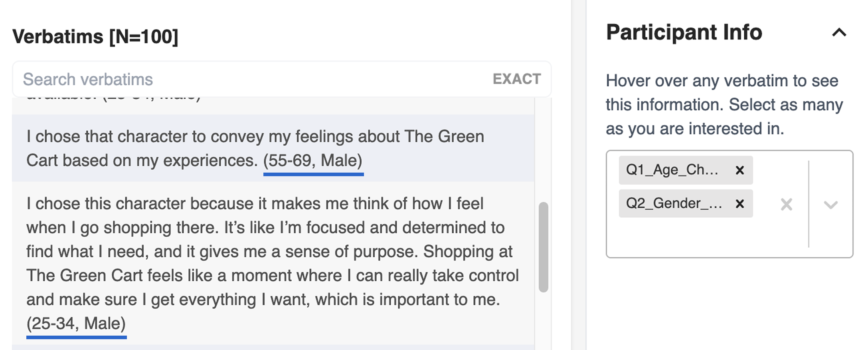Click the Search verbatims input field
The image size is (868, 350).
tap(239, 79)
